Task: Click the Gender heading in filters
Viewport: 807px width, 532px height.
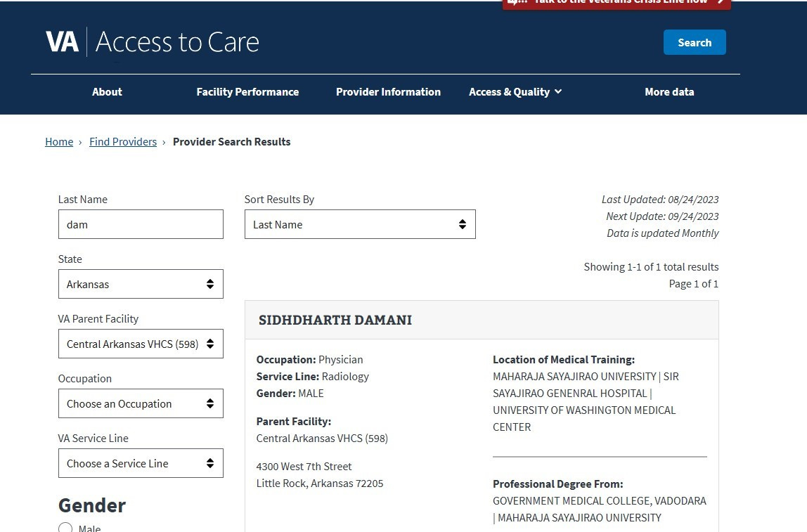Action: 91,505
